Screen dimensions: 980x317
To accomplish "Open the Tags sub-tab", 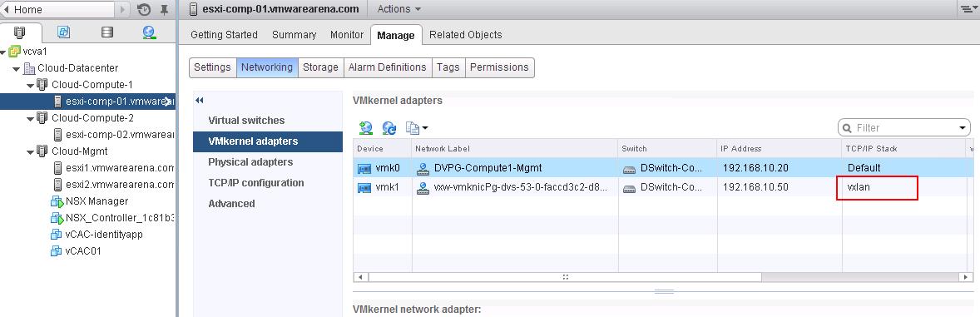I will 448,67.
